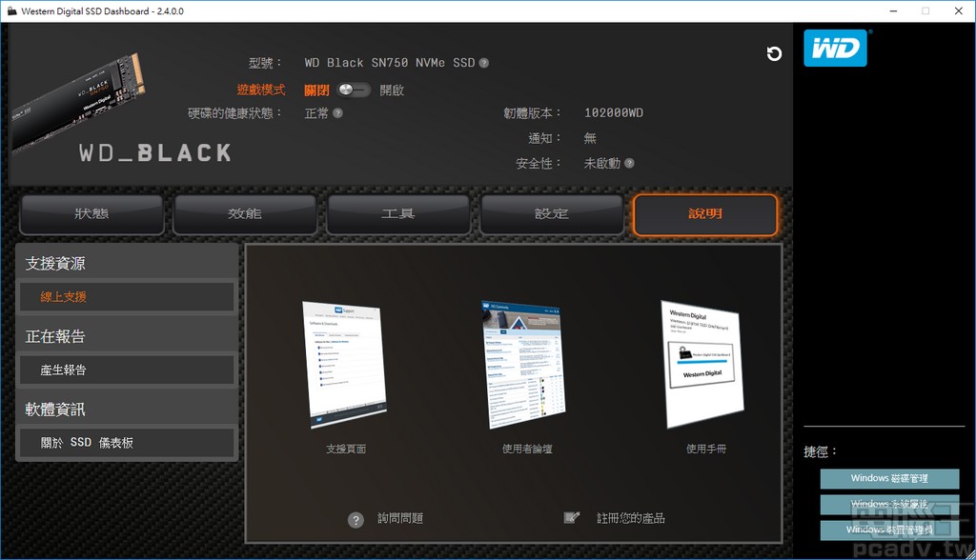
Task: Select the 說明 tab
Action: (x=705, y=214)
